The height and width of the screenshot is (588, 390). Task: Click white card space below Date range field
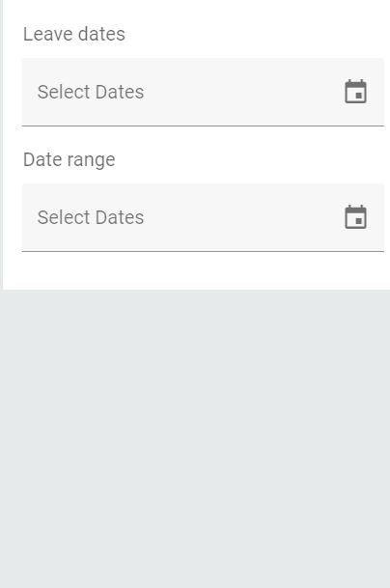click(197, 270)
